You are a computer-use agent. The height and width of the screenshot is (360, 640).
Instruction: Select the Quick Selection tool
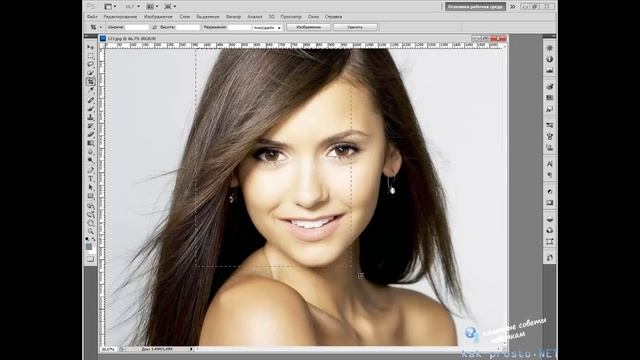(91, 73)
